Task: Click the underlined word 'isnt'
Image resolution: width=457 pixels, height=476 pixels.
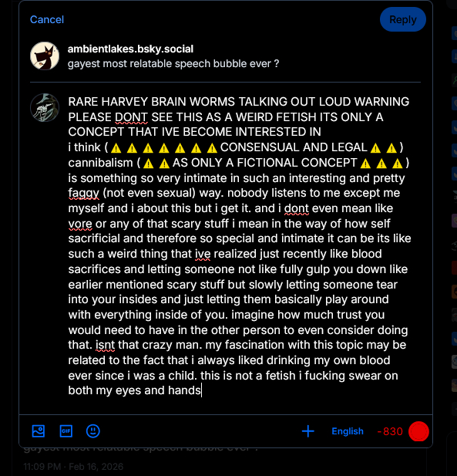Action: (106, 345)
